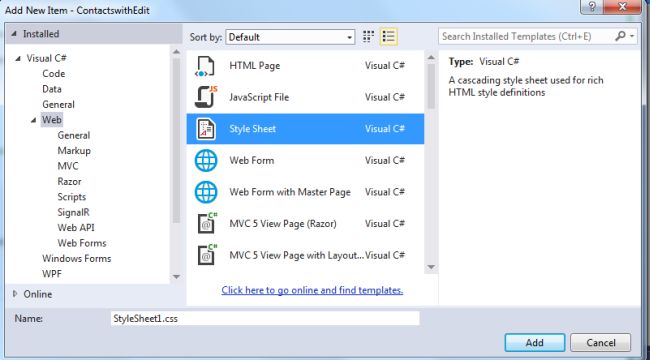650x360 pixels.
Task: Select General under Visual C#
Action: (58, 105)
